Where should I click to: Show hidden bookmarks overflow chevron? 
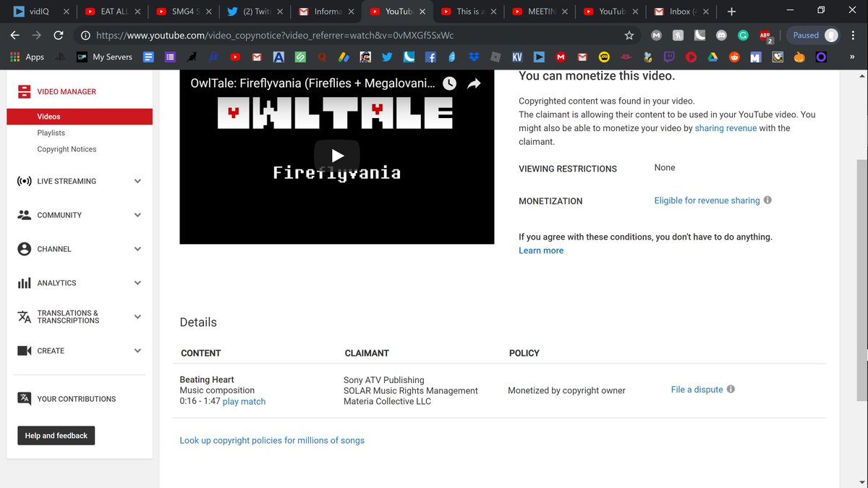pos(852,56)
